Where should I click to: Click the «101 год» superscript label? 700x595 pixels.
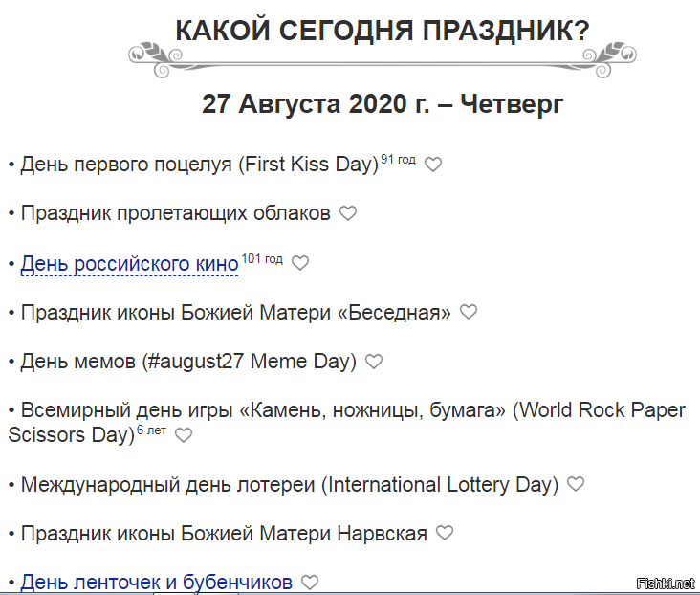(262, 258)
